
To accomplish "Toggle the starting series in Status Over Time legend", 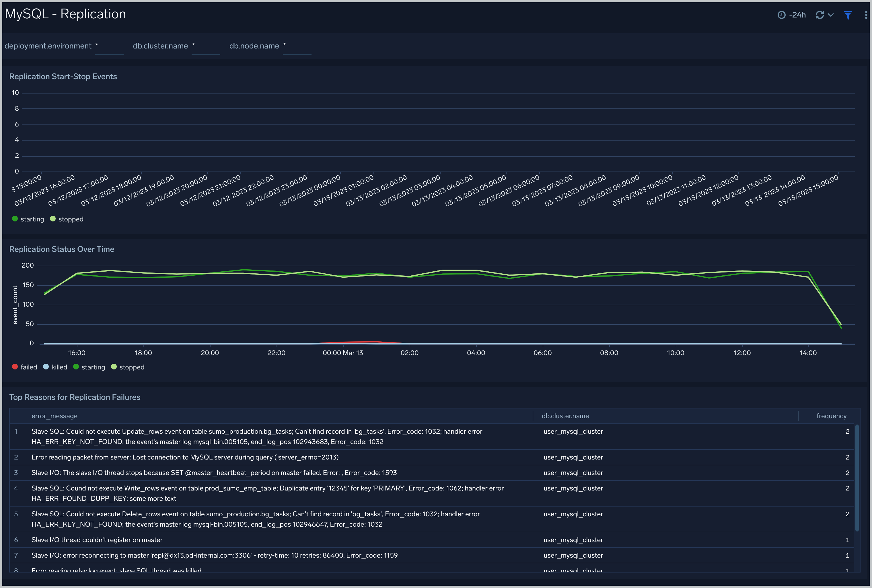I will tap(89, 367).
